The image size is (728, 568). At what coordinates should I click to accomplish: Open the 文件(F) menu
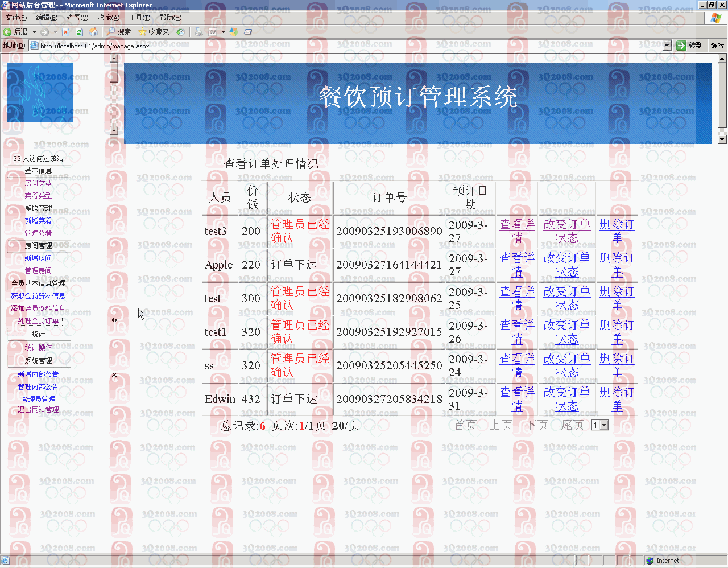click(16, 18)
